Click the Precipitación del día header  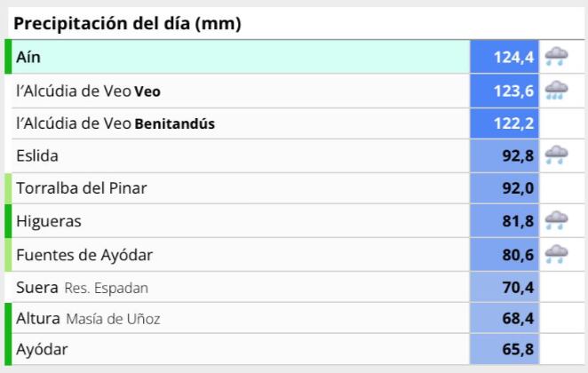tap(129, 24)
